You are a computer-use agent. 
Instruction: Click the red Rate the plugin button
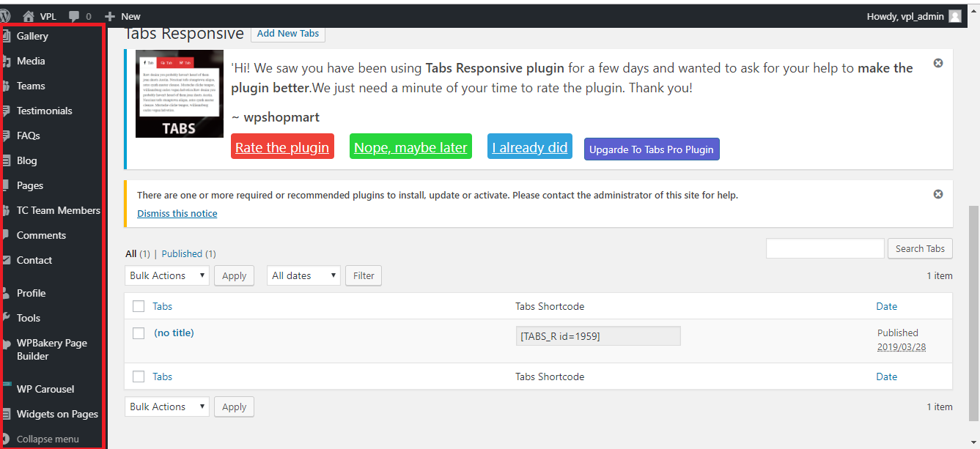click(282, 146)
